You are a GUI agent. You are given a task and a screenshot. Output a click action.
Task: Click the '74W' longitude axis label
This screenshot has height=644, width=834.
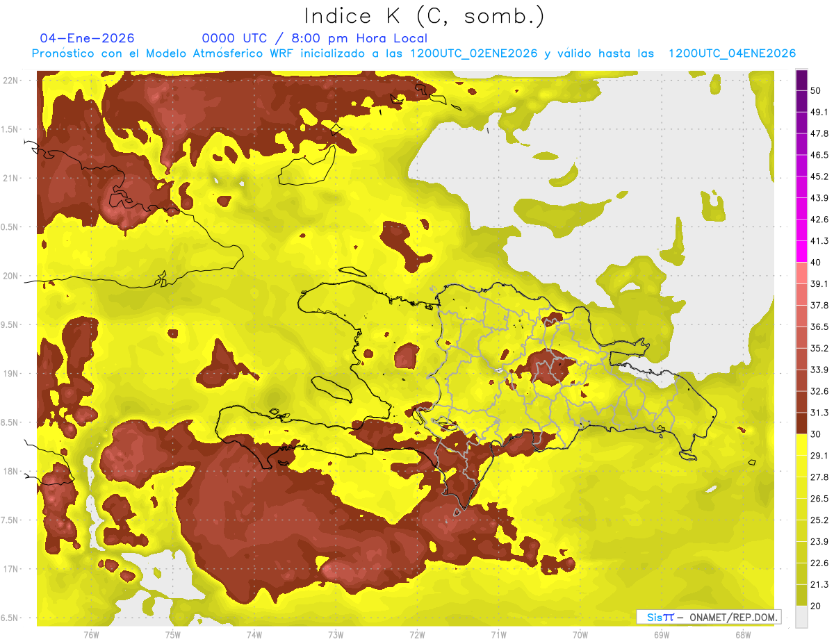254,635
